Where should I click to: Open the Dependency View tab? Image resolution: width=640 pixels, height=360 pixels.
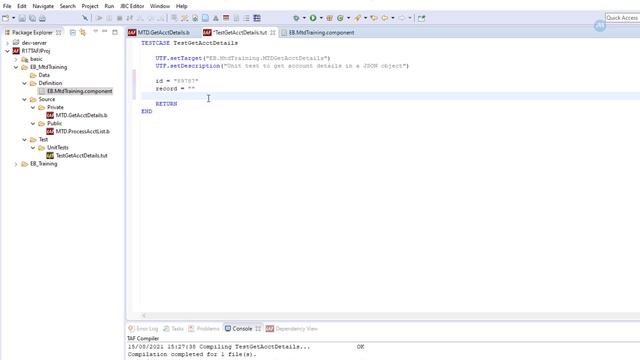click(x=292, y=329)
